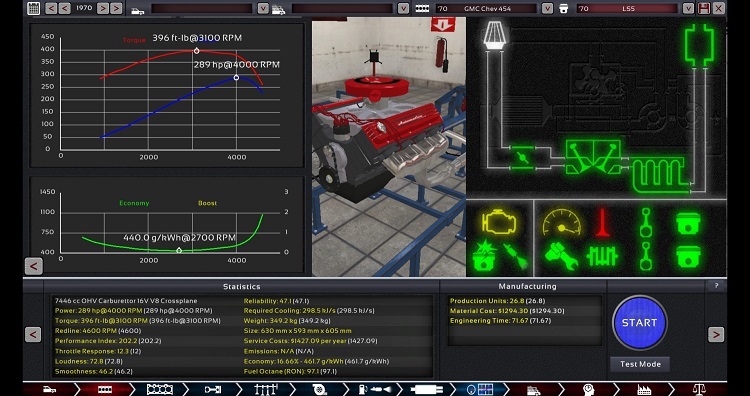Select the air filter intake icon
This screenshot has height=396, width=750.
[492, 34]
